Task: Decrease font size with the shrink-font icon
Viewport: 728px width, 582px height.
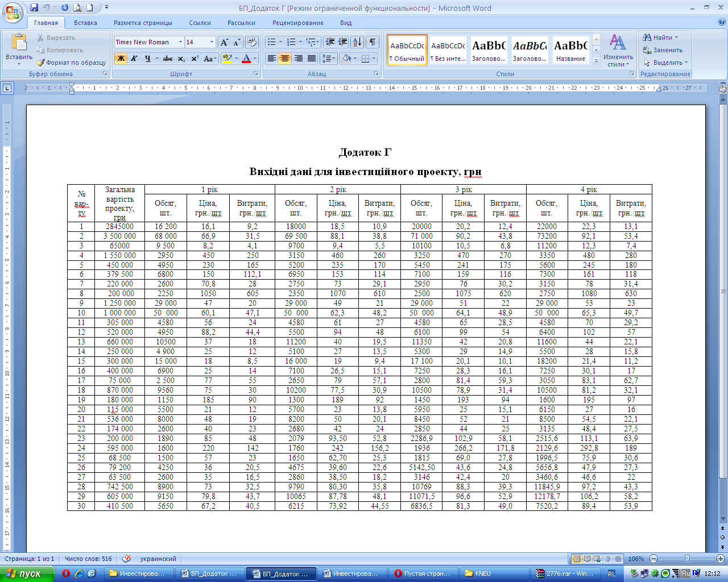Action: (237, 42)
